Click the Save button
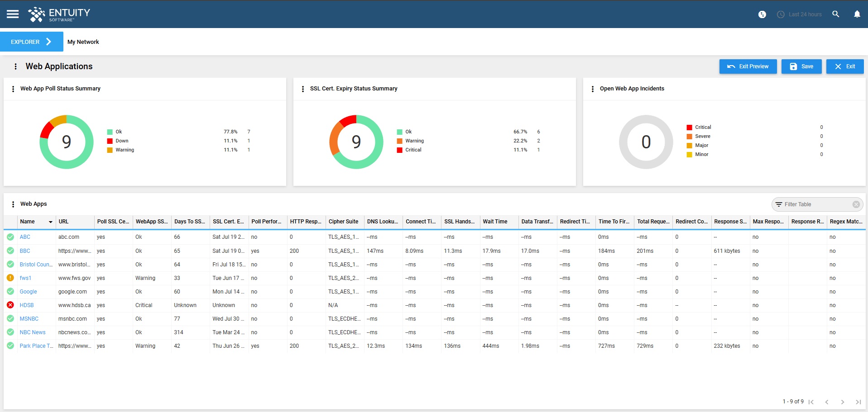Image resolution: width=868 pixels, height=412 pixels. point(801,66)
